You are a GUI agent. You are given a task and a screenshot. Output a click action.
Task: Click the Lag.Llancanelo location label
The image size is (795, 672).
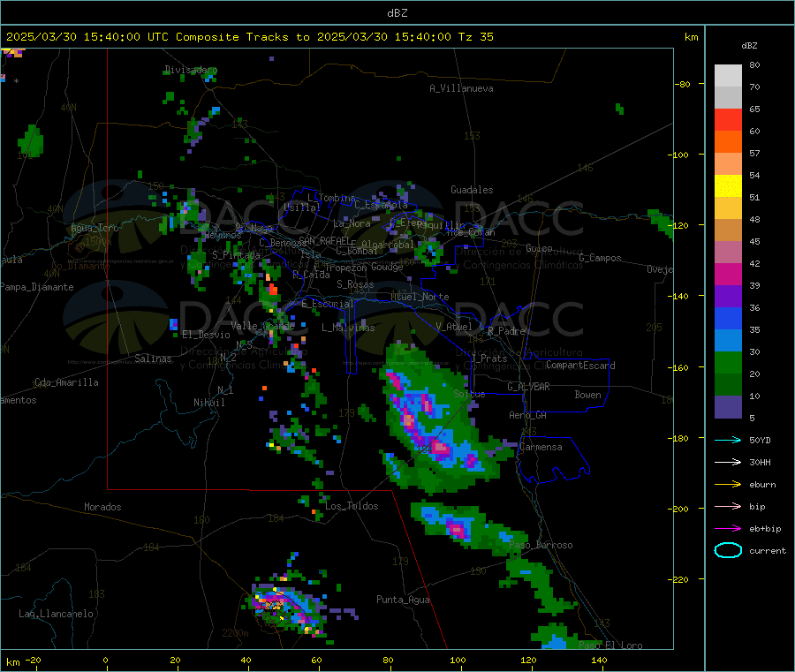click(56, 614)
